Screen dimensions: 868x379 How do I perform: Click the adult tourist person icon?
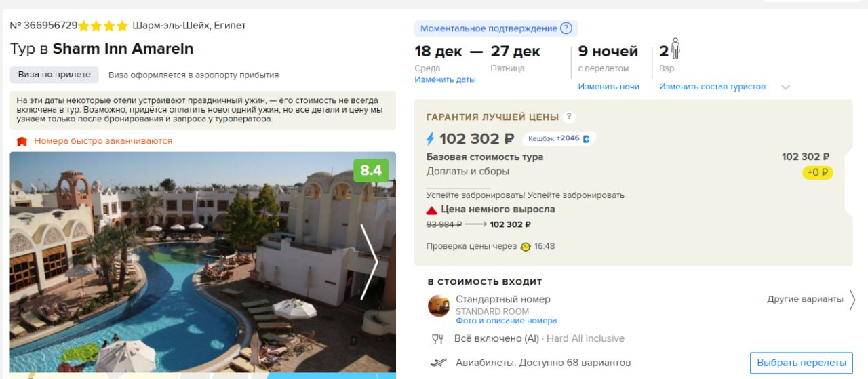[675, 49]
